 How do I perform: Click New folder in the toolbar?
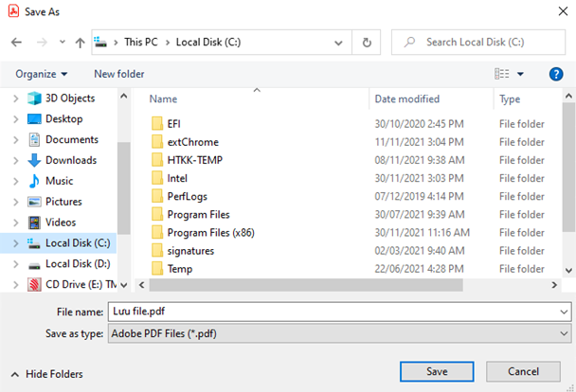point(119,74)
